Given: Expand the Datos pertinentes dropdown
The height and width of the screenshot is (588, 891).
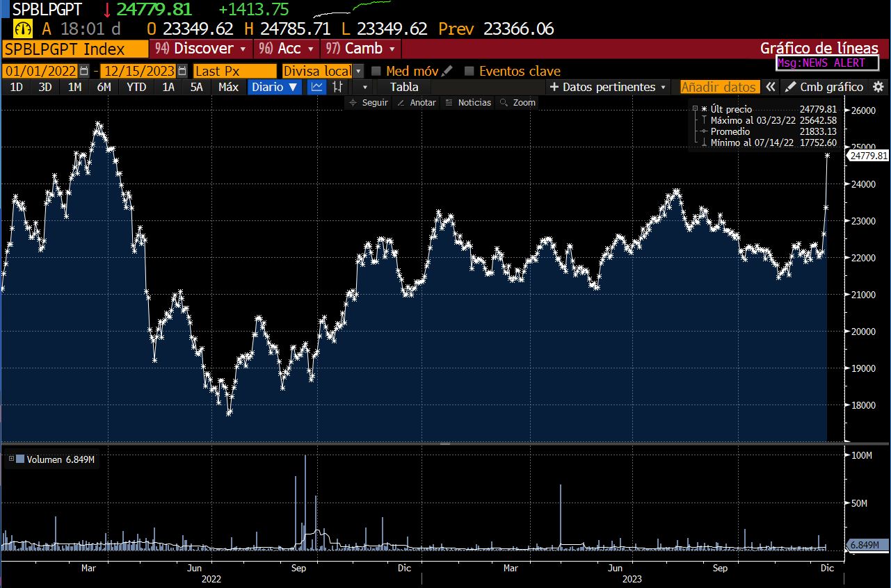Looking at the screenshot, I should click(x=608, y=87).
